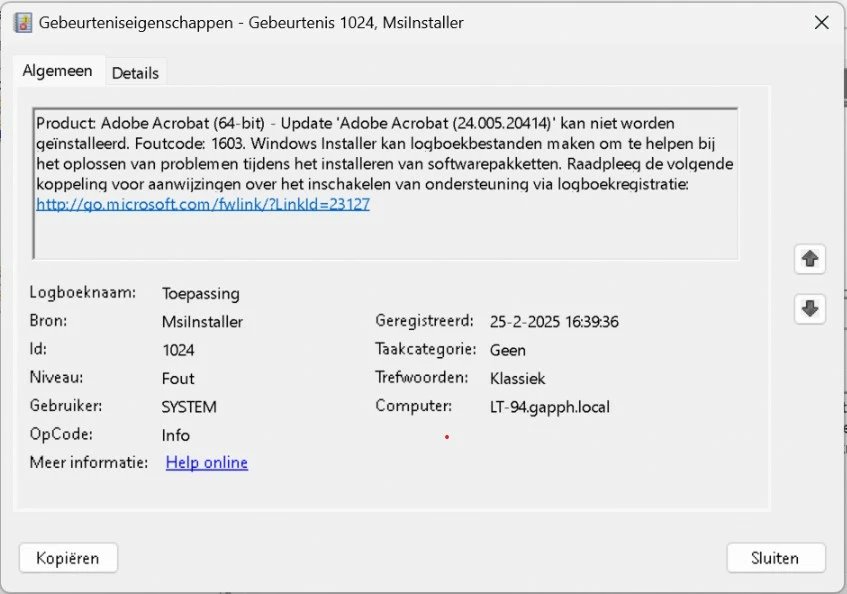Click the event properties title bar icon
Image resolution: width=847 pixels, height=594 pixels.
23,23
